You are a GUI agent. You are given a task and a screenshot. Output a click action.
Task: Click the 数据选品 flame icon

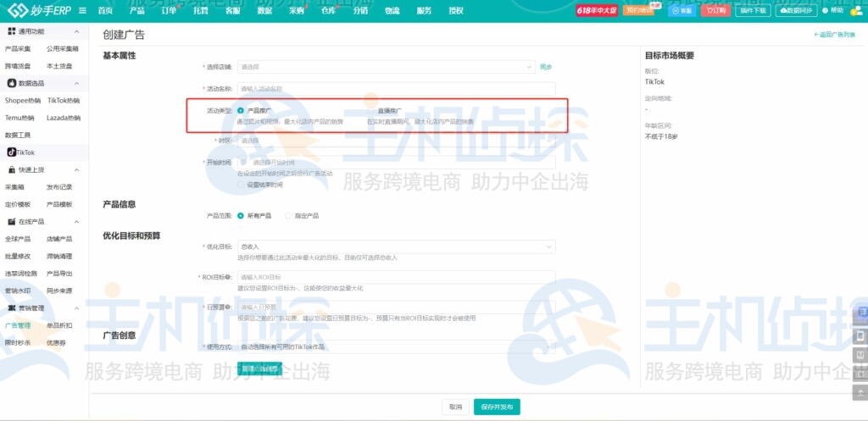click(x=12, y=83)
